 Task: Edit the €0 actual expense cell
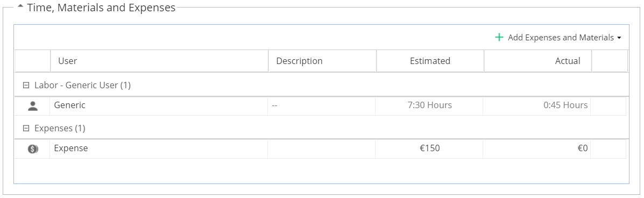[x=536, y=149]
